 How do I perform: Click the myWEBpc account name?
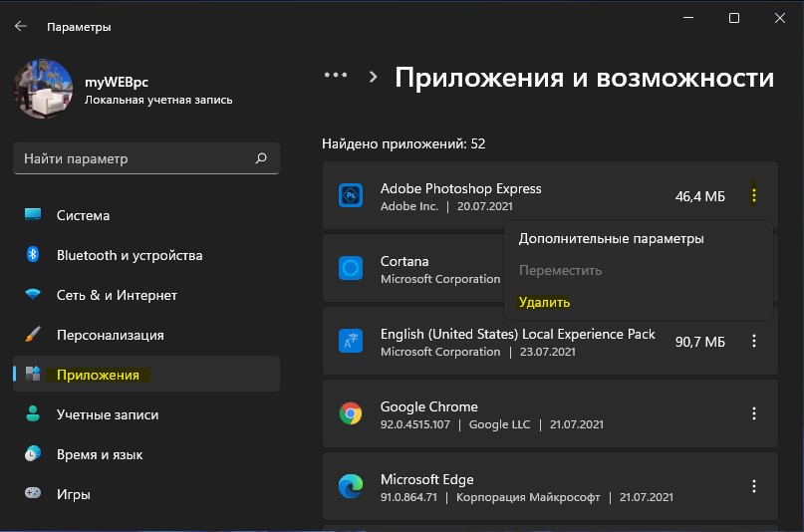click(117, 82)
